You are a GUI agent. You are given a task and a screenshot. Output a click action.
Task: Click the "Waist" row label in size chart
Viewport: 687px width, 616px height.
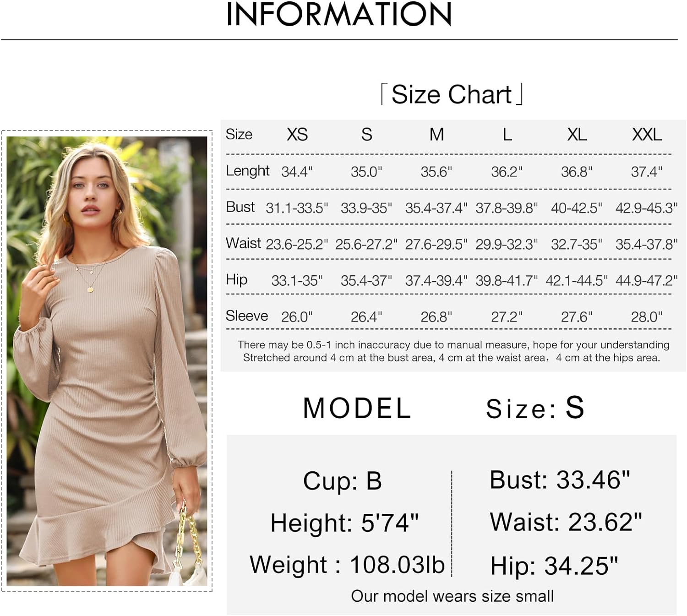(x=243, y=243)
